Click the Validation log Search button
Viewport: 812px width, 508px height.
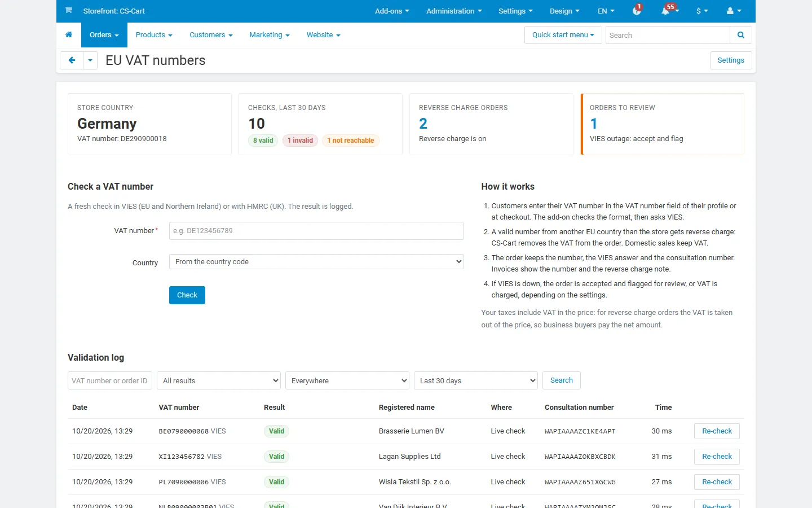point(562,380)
